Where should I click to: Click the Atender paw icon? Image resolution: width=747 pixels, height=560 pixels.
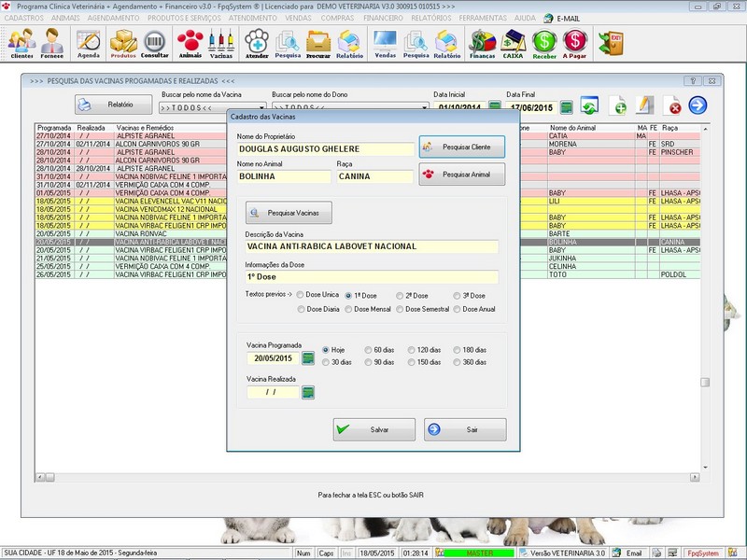[257, 43]
